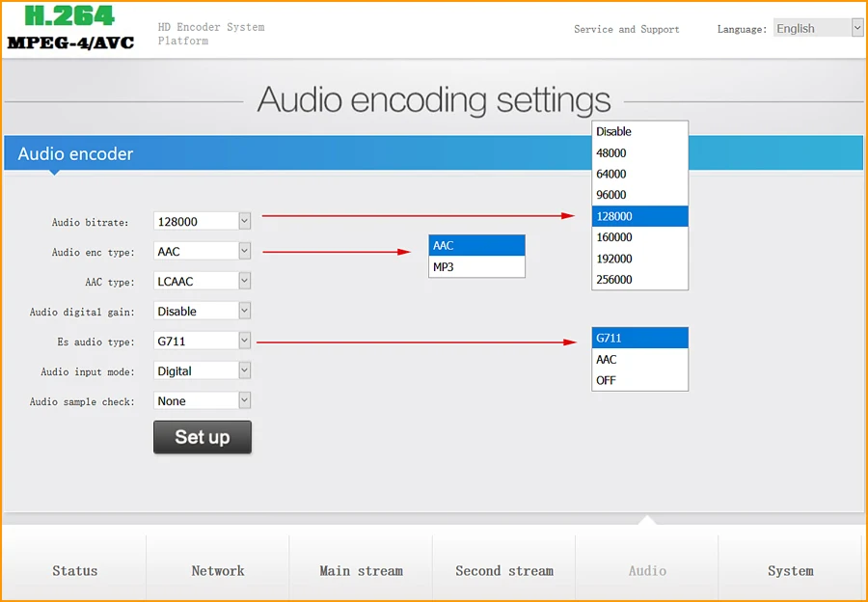
Task: Click the Audio encoder section header
Action: pos(433,153)
